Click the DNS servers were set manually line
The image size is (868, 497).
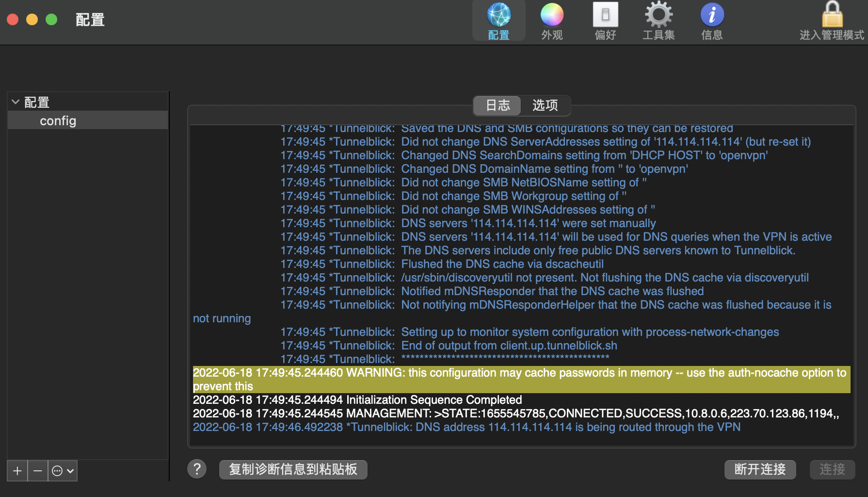(468, 223)
